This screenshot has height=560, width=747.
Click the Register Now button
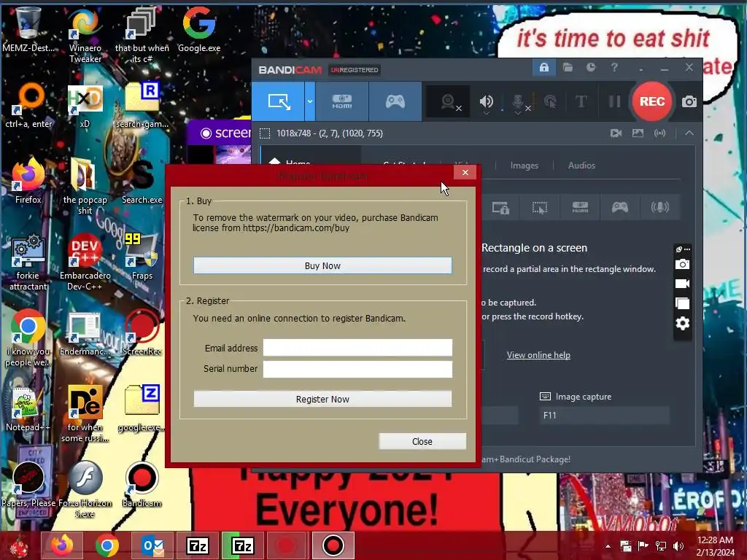(322, 399)
